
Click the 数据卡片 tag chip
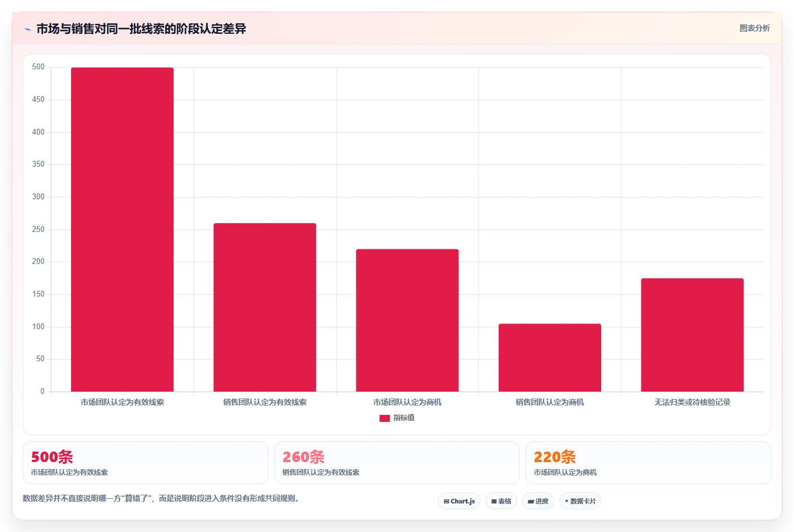[x=580, y=501]
